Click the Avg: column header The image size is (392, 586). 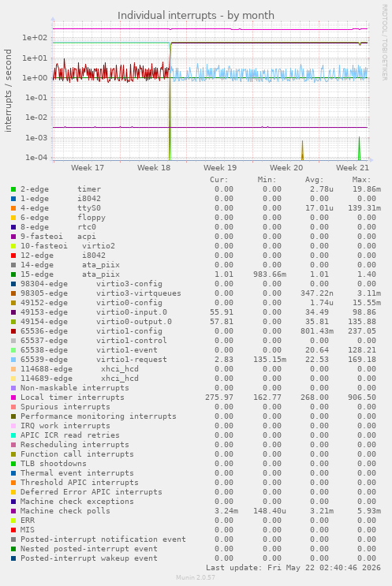point(314,180)
